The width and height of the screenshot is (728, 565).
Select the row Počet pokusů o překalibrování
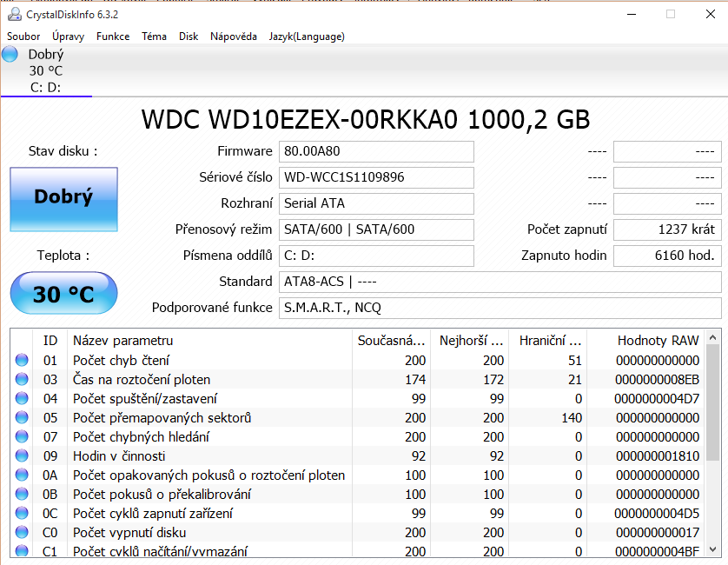tap(357, 494)
